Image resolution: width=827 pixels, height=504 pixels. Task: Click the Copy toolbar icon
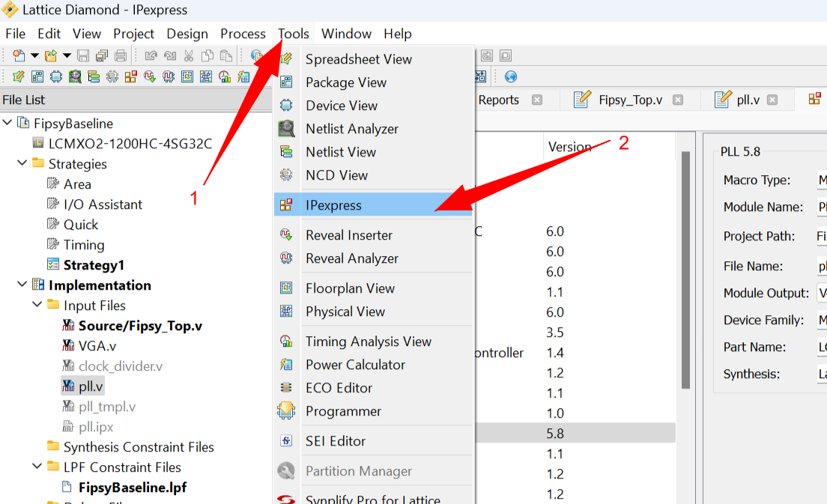(x=207, y=55)
